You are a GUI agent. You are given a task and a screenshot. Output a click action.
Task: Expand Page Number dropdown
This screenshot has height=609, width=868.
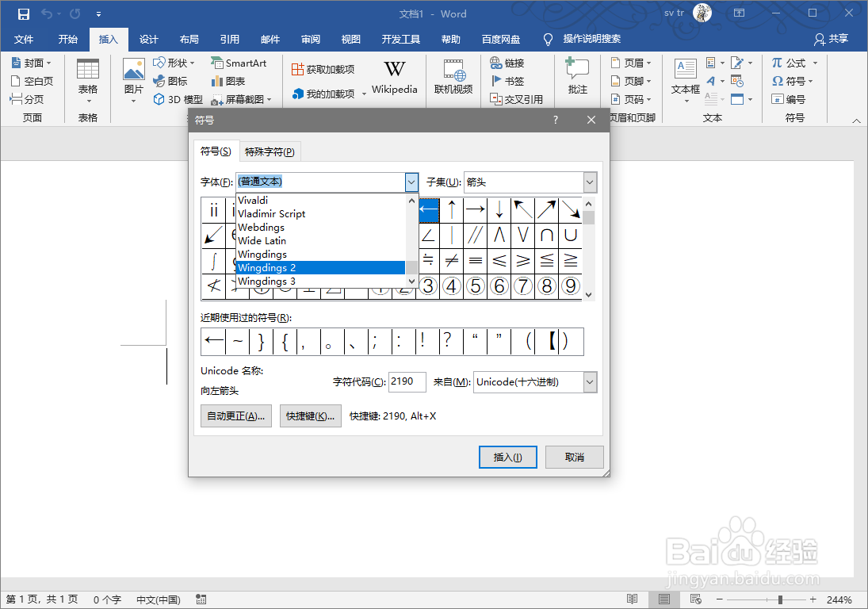point(648,100)
